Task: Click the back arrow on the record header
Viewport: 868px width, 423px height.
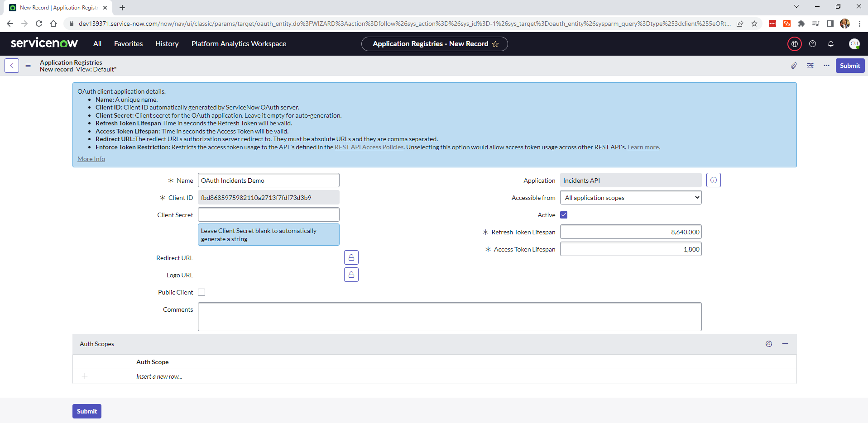Action: [x=11, y=65]
